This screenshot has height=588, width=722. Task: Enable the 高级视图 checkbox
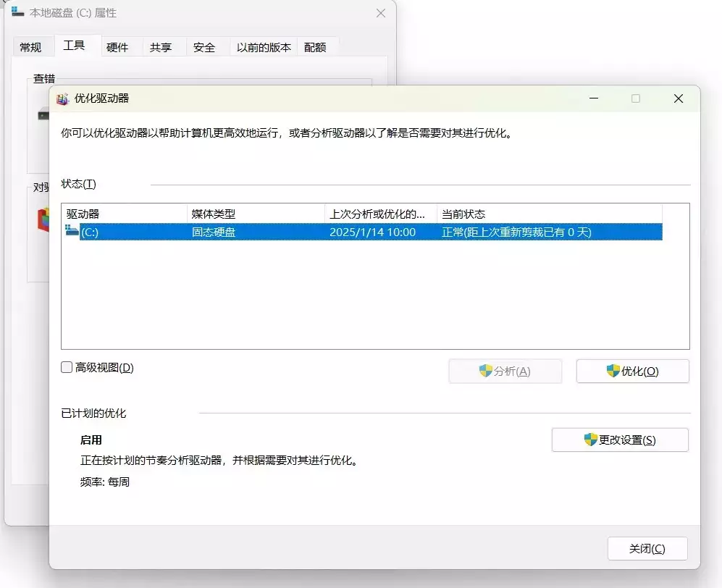[66, 367]
